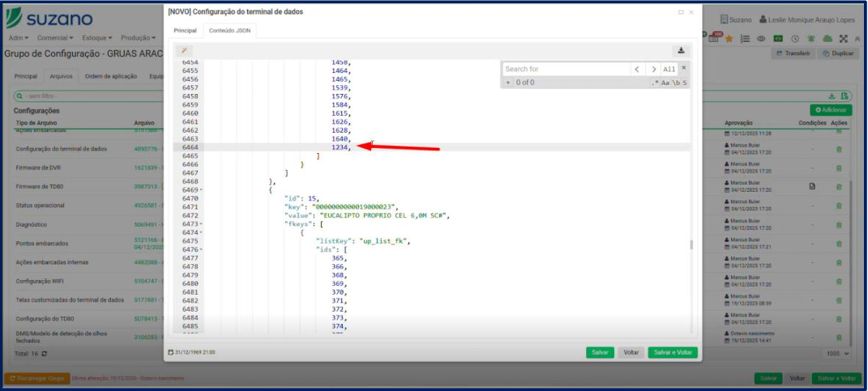Select the Conteúdo JSON tab
The image size is (868, 391).
pos(229,30)
